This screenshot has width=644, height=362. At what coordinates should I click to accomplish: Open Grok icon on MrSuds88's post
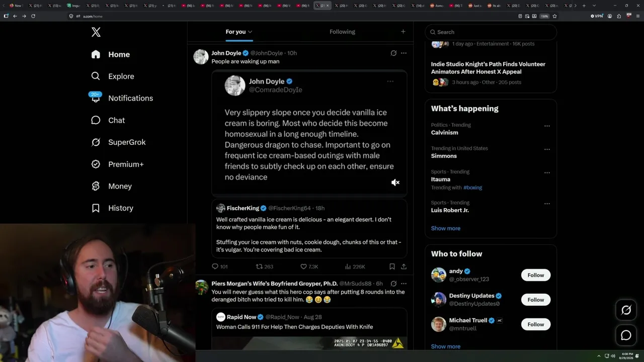pos(393,284)
